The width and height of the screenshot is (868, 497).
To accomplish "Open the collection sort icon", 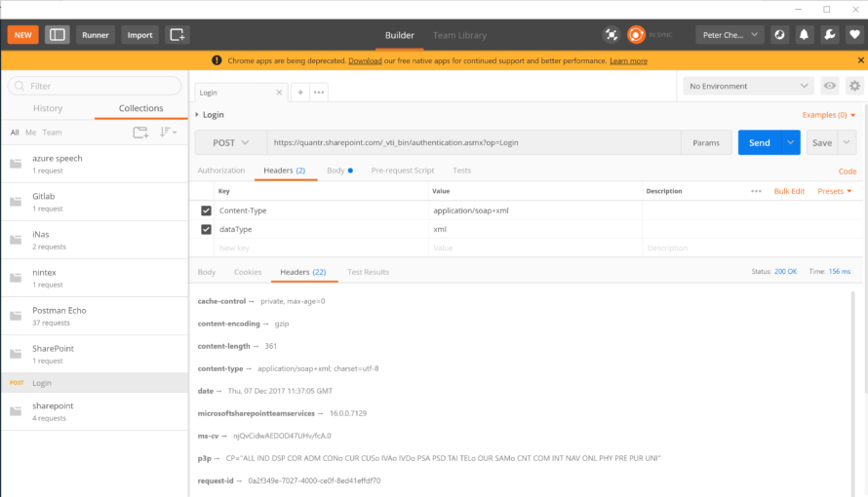I will pyautogui.click(x=168, y=133).
